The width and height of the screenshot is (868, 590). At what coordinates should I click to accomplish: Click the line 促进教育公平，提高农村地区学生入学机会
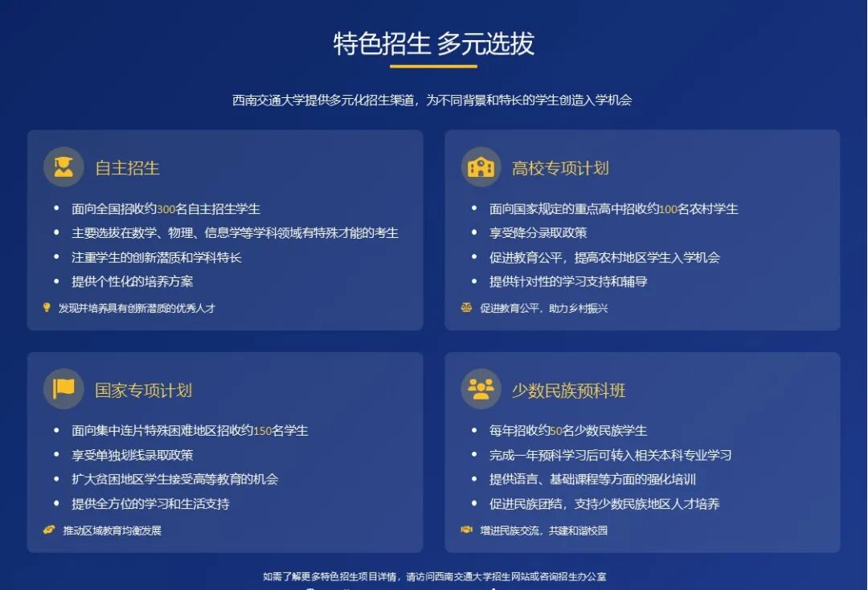(604, 257)
